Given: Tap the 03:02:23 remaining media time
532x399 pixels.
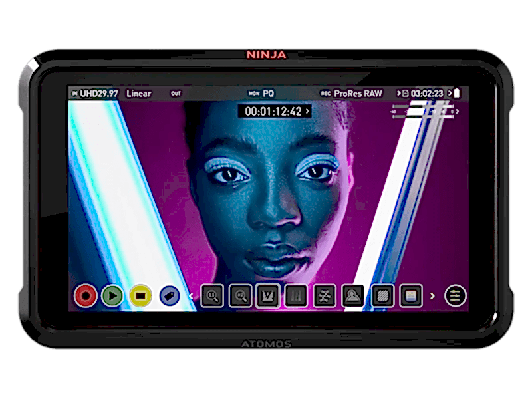Looking at the screenshot, I should coord(426,94).
